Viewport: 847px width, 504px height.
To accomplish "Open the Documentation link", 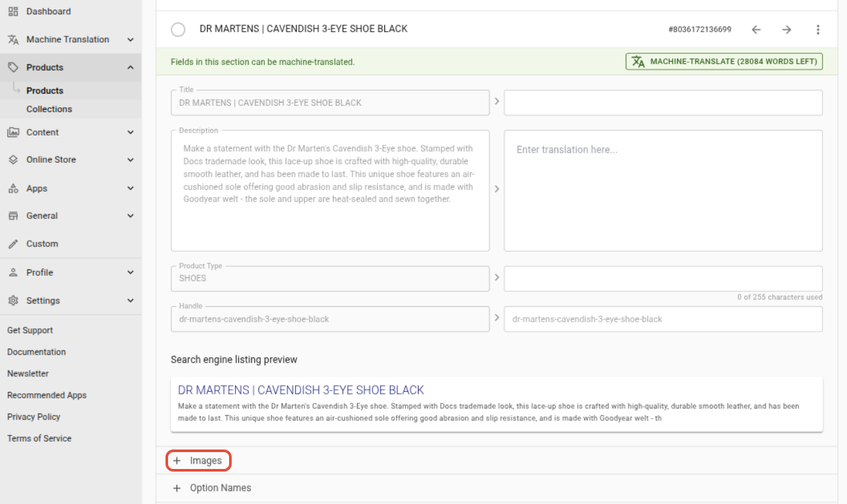I will [36, 352].
